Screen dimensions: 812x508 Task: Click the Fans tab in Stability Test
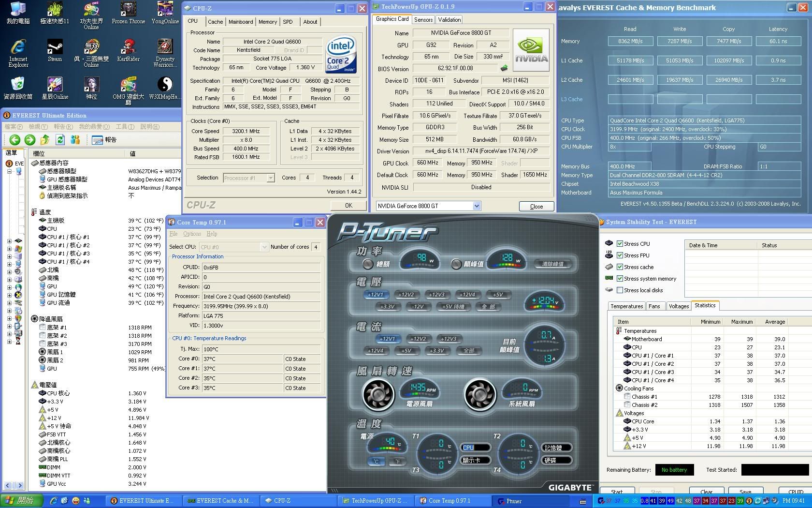[654, 306]
